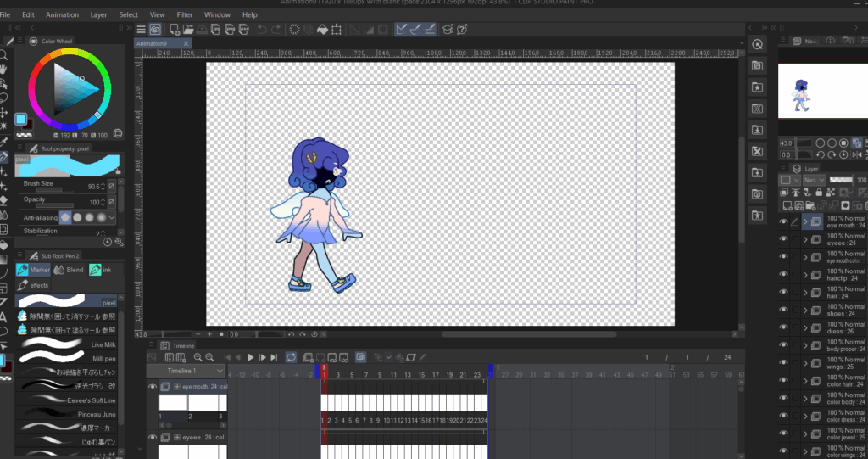This screenshot has height=459, width=868.
Task: Toggle visibility of eyeee timeline track
Action: (153, 437)
